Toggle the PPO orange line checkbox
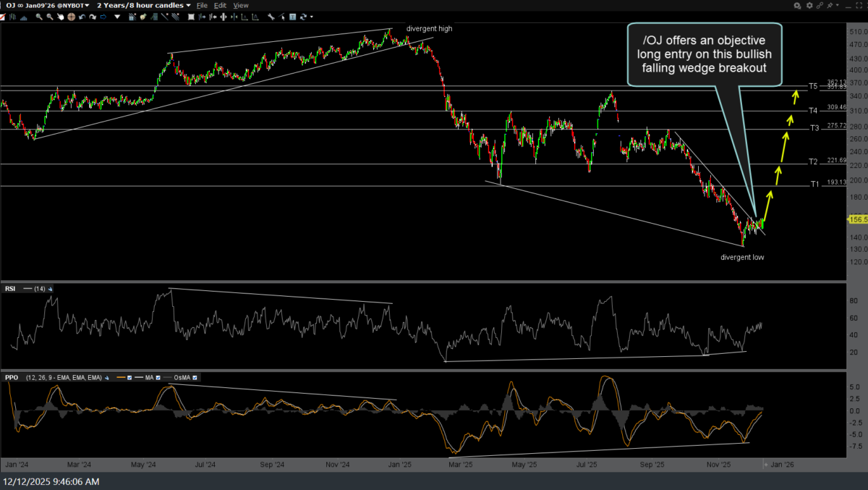The height and width of the screenshot is (490, 868). coord(129,378)
